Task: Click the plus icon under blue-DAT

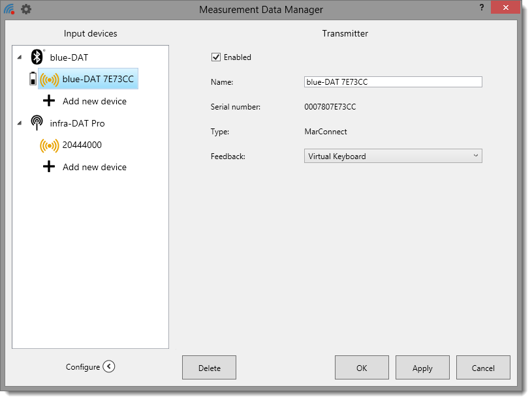Action: coord(49,101)
